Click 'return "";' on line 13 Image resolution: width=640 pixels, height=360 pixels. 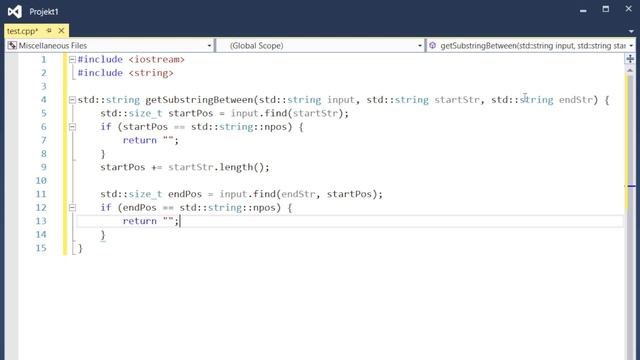point(151,221)
